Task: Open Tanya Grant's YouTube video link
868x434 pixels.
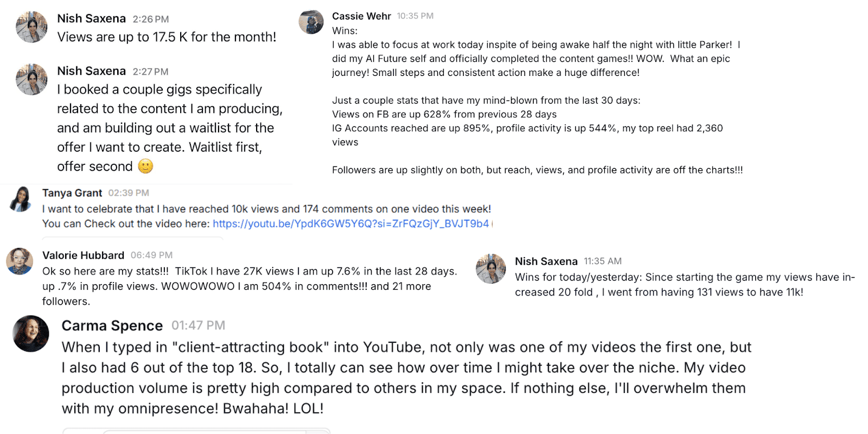Action: [x=350, y=224]
